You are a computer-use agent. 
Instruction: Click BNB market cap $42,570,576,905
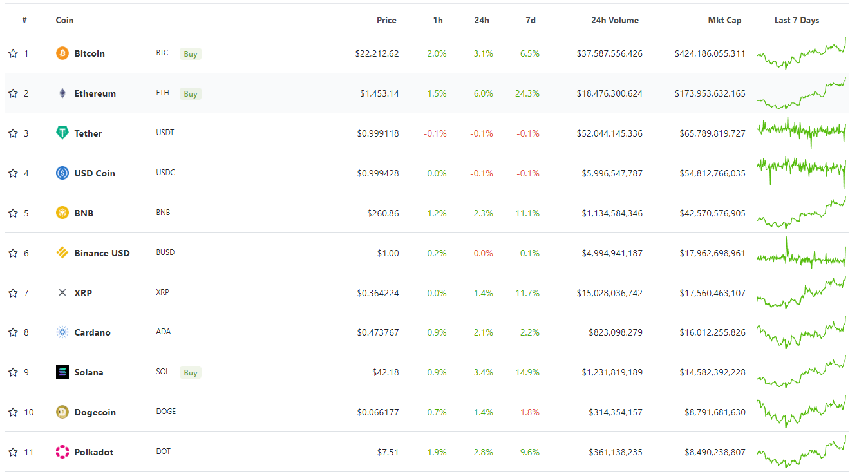click(x=713, y=213)
